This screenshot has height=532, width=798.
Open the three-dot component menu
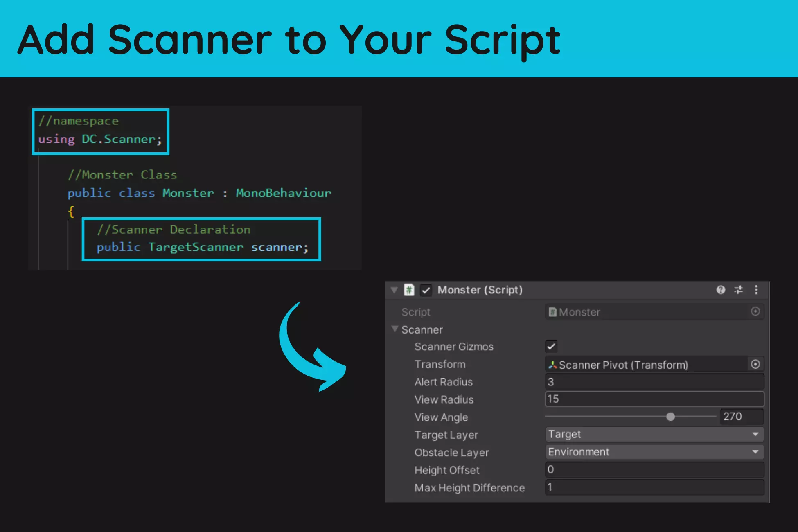pos(756,290)
